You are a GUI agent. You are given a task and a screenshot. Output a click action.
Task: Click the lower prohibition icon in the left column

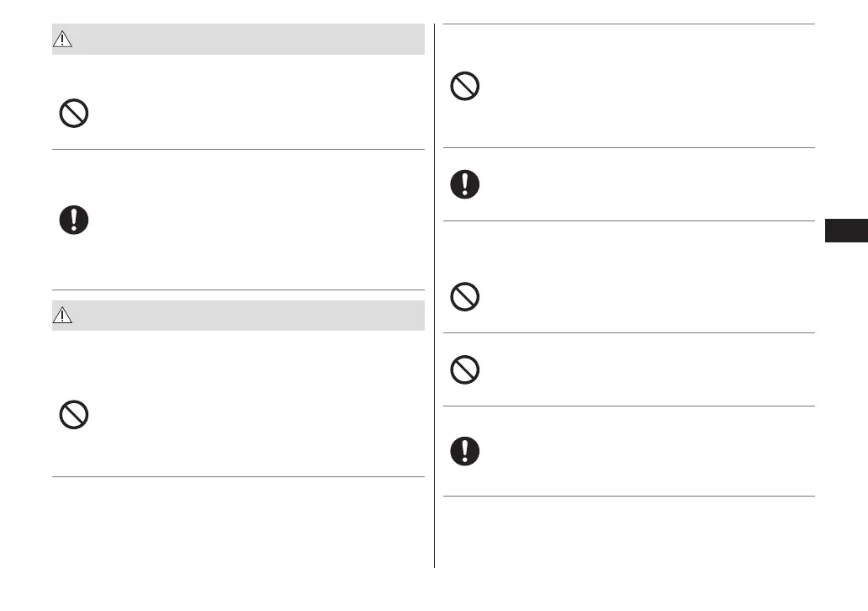pyautogui.click(x=74, y=415)
